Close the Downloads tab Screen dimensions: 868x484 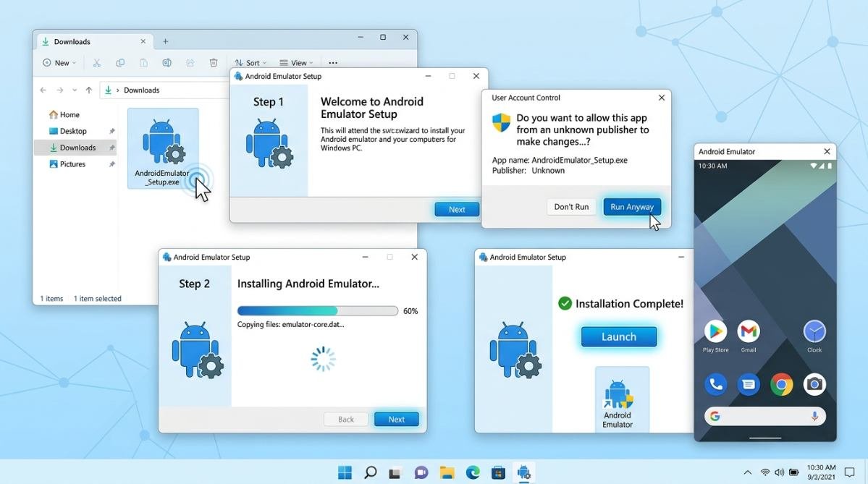[x=143, y=41]
